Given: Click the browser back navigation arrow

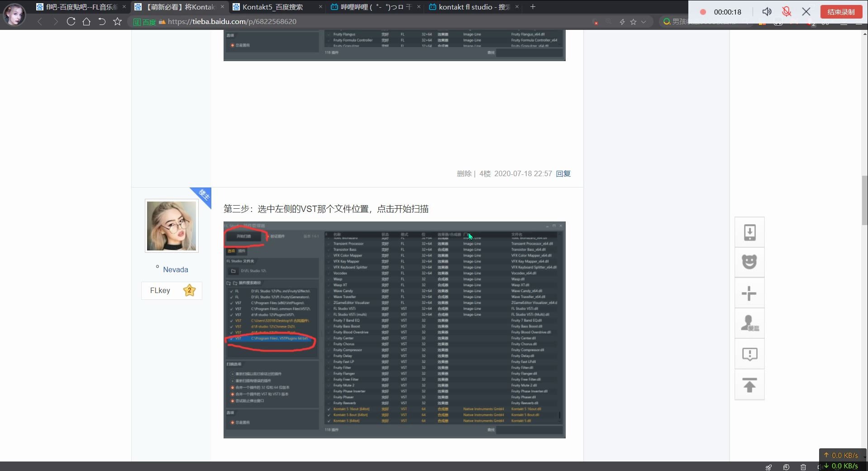Looking at the screenshot, I should (40, 21).
